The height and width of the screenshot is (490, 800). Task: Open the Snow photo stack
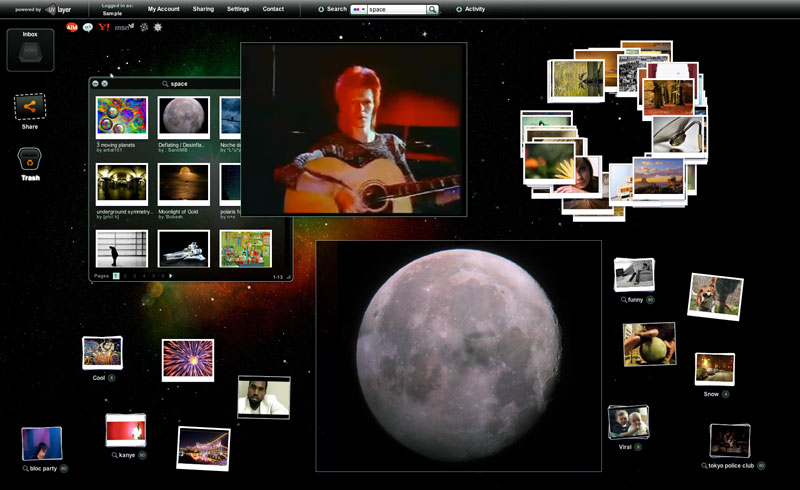pos(715,369)
